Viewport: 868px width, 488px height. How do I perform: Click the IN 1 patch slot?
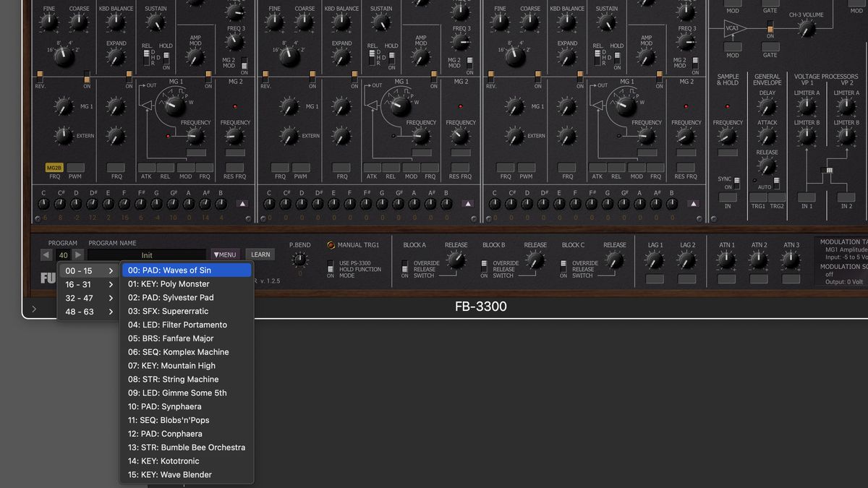tap(807, 197)
